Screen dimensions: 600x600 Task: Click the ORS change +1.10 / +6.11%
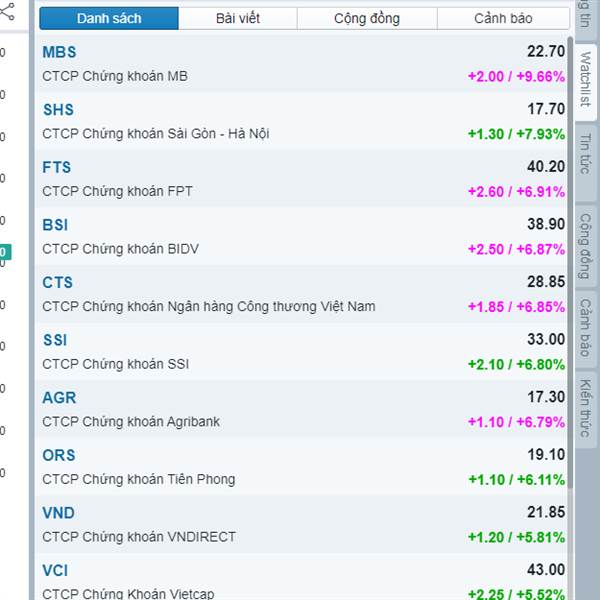point(517,480)
